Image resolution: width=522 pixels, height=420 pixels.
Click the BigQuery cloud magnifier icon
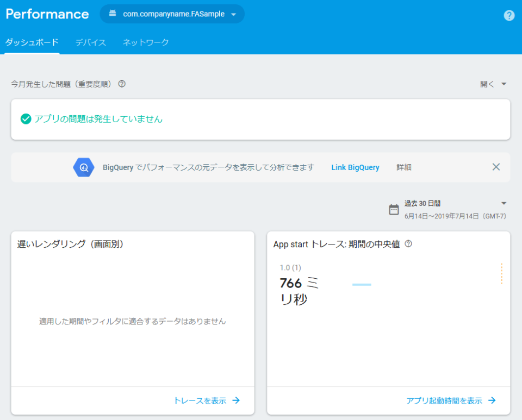[x=83, y=167]
